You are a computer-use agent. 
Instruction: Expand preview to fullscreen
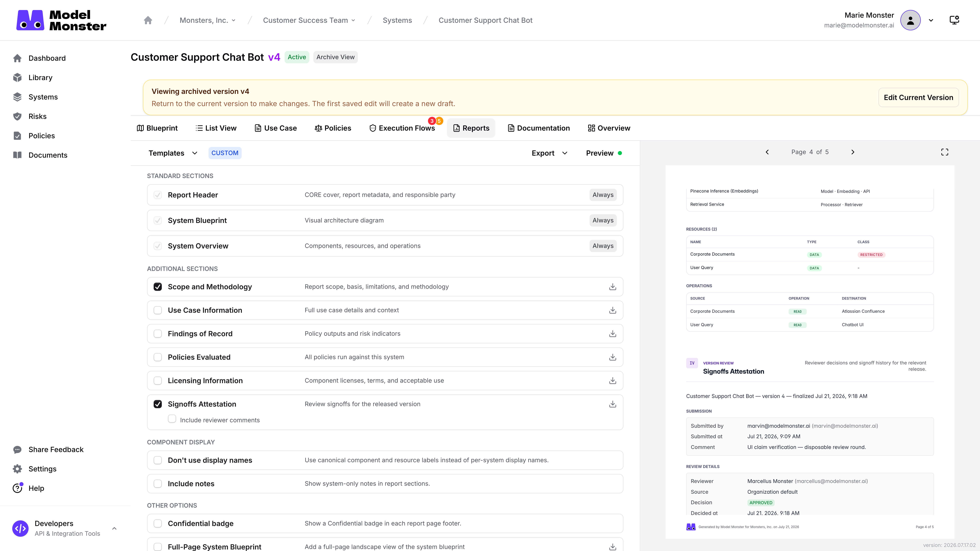coord(945,152)
